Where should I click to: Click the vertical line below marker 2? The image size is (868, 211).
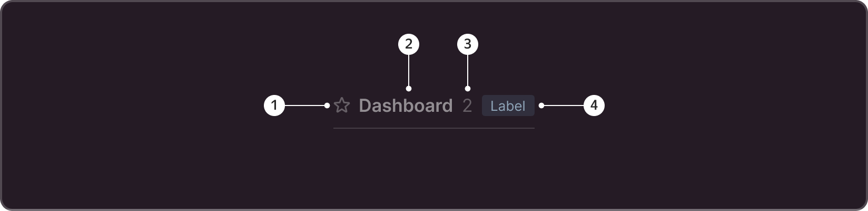tap(409, 70)
